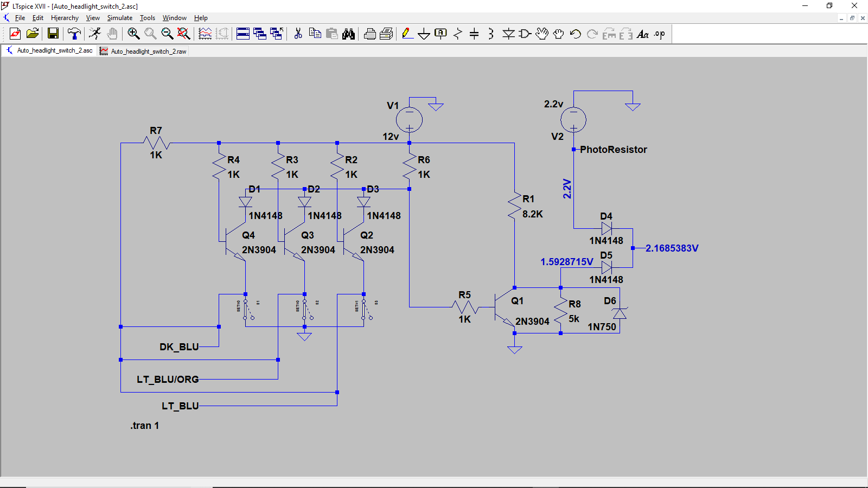Screen dimensions: 868x488
Task: Click the Label Net icon
Action: (441, 34)
